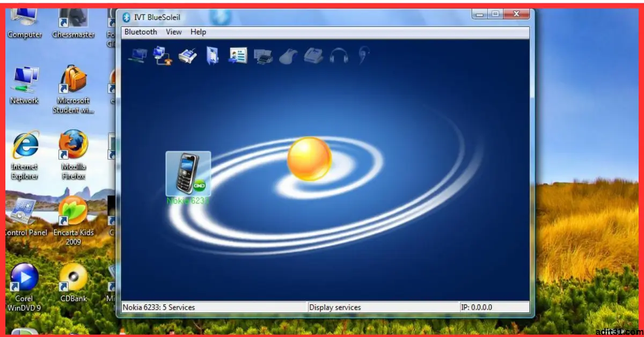Open the Network desktop icon
644x337 pixels.
coord(25,85)
